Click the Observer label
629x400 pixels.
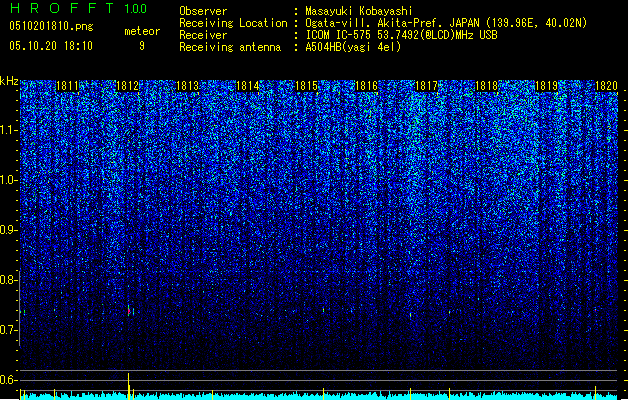pyautogui.click(x=203, y=11)
